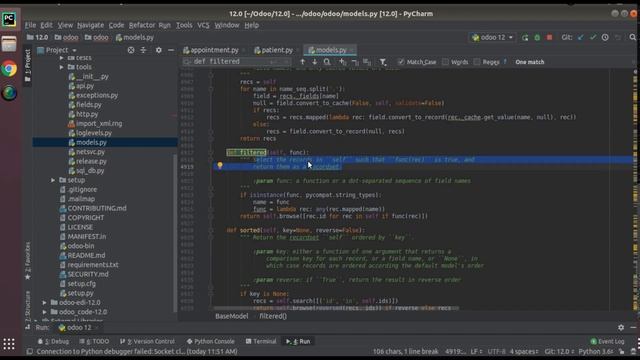The height and width of the screenshot is (360, 640).
Task: Select exceptions.py in the project tree
Action: (x=97, y=96)
